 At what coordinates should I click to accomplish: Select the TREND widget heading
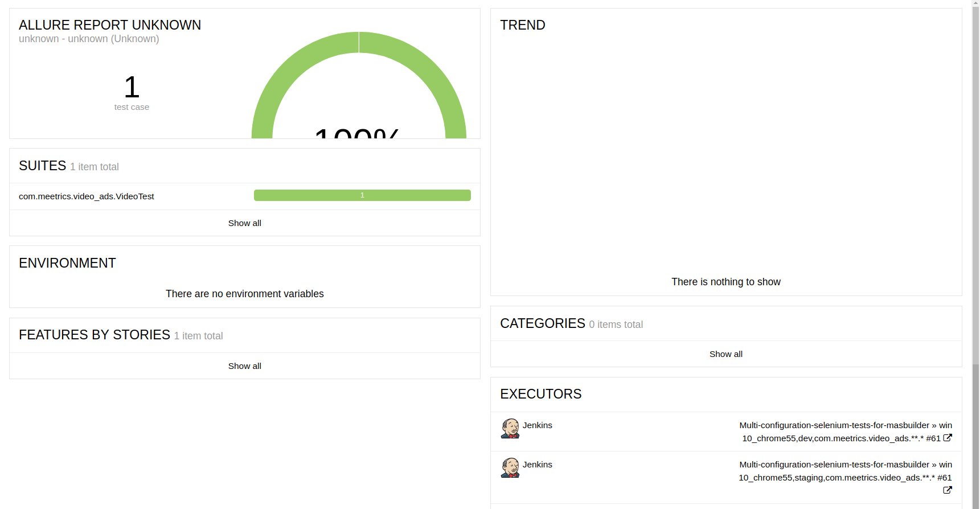click(523, 25)
